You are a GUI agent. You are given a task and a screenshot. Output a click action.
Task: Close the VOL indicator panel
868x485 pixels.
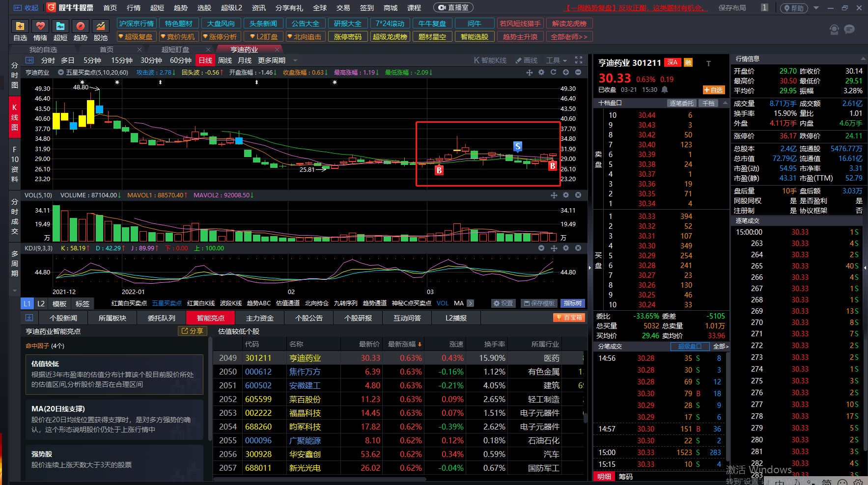click(578, 195)
